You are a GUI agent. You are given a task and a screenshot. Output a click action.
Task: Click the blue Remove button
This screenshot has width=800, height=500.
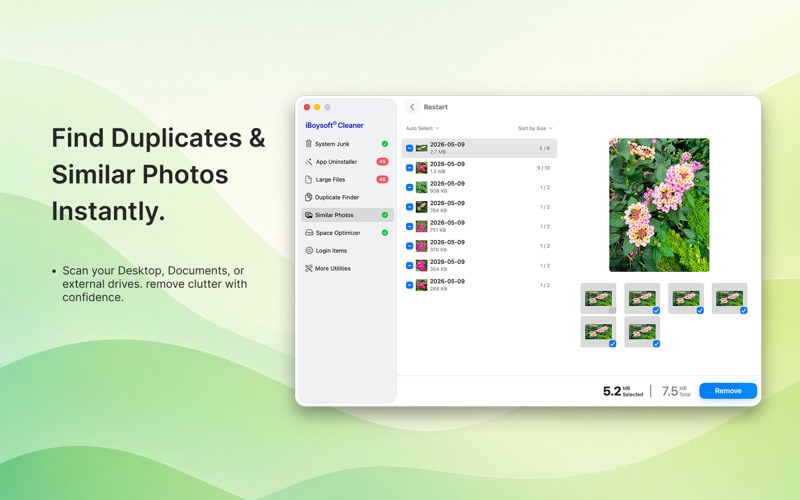[x=728, y=391]
